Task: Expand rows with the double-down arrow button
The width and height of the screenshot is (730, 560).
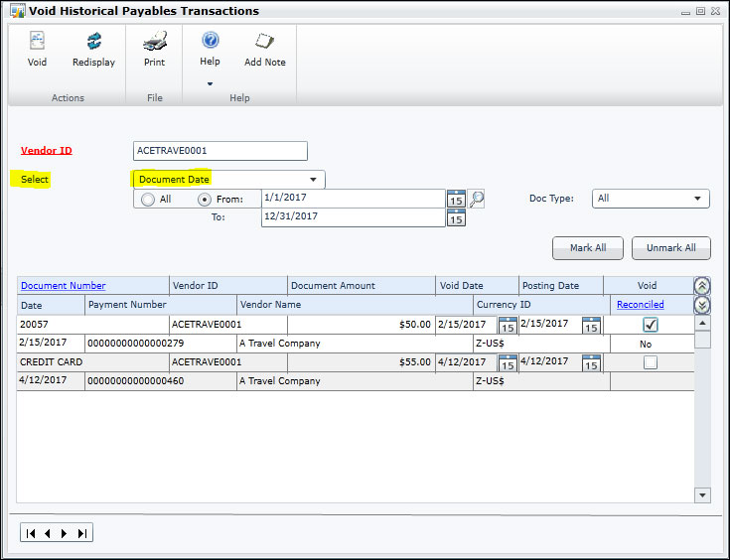Action: pyautogui.click(x=702, y=306)
